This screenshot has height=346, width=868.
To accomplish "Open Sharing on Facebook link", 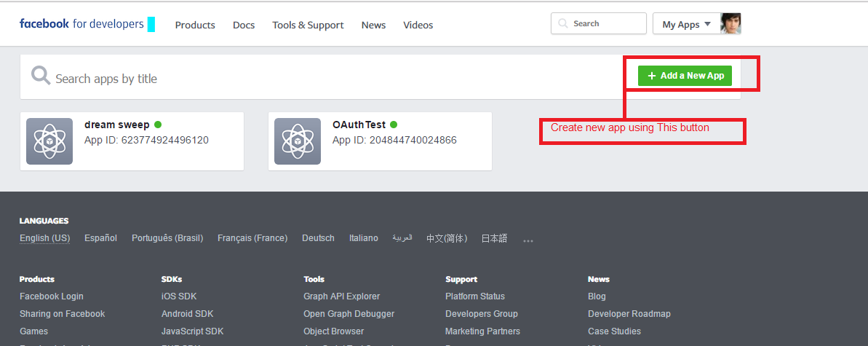I will (x=62, y=314).
